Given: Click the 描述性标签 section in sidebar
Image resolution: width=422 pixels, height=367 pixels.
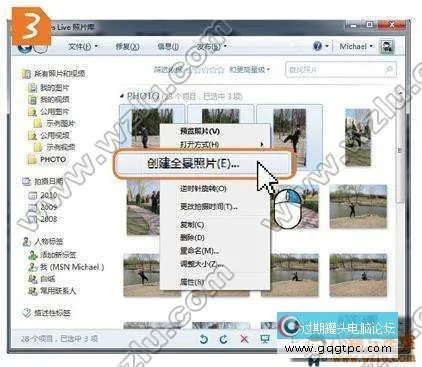Looking at the screenshot, I should 52,313.
